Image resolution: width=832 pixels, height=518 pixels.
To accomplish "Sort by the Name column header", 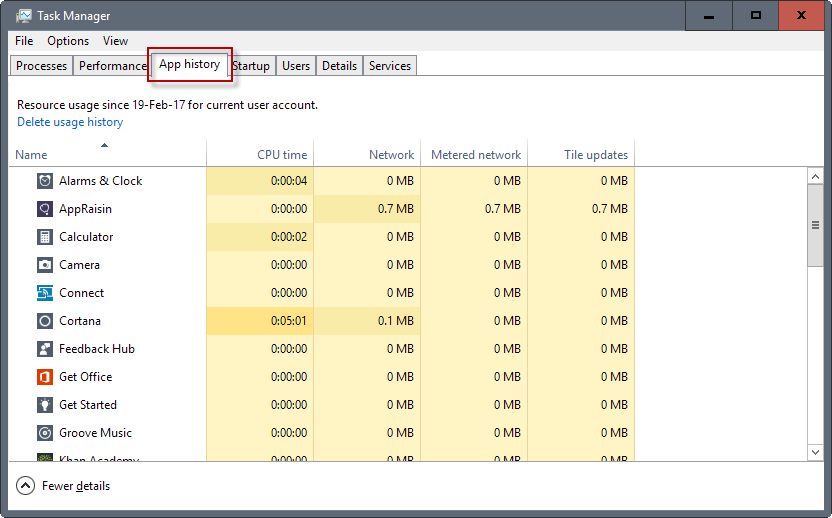I will [x=108, y=154].
